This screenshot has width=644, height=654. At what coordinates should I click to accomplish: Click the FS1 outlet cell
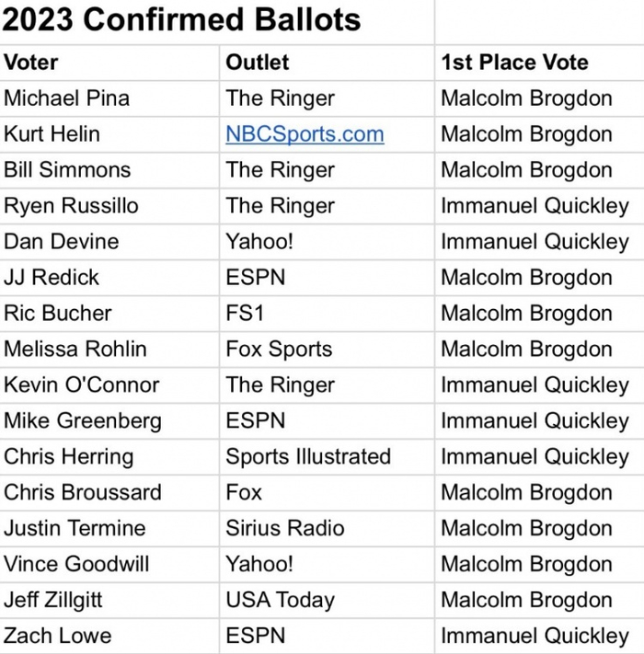point(246,314)
